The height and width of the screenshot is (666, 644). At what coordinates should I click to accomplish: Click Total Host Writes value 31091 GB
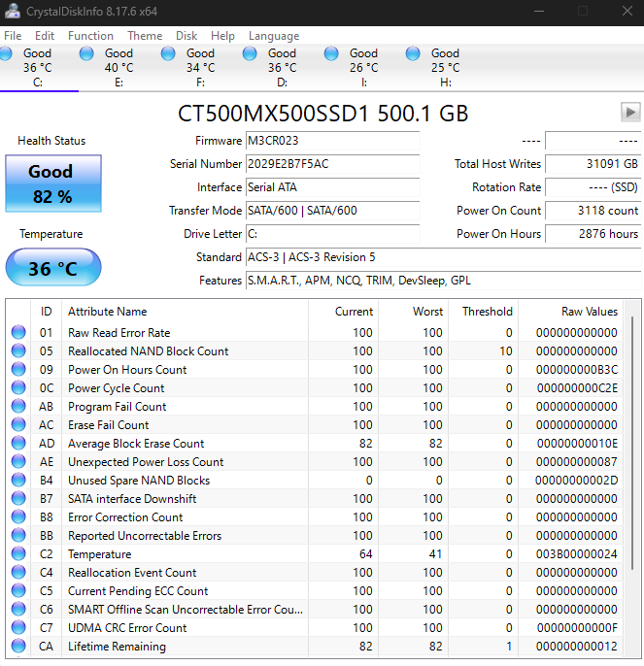(x=593, y=164)
